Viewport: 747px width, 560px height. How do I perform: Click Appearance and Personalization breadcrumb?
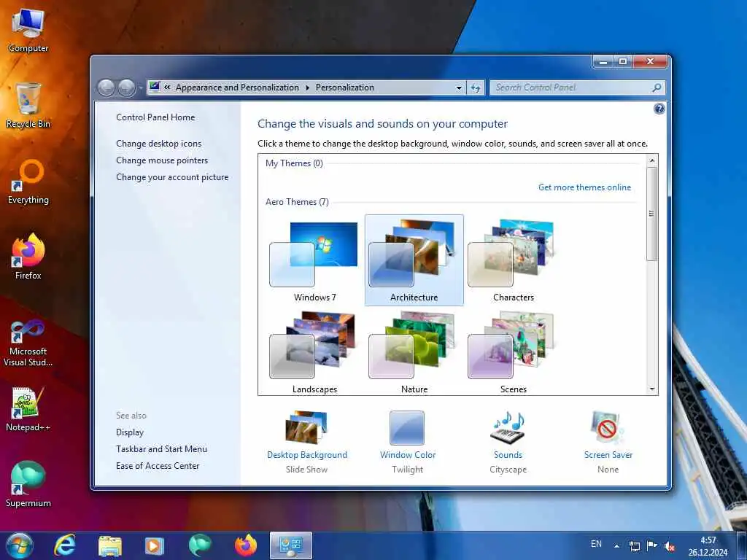[x=237, y=87]
